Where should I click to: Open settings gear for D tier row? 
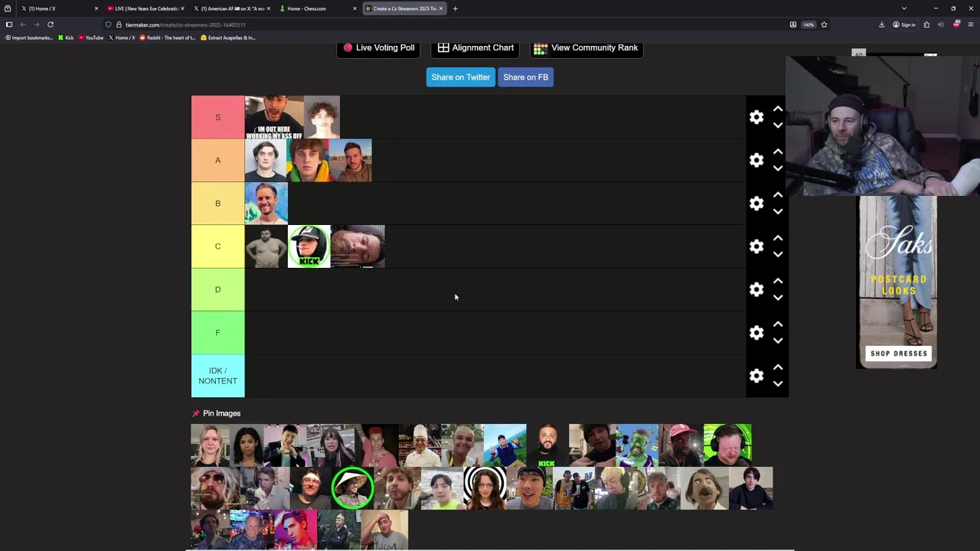click(756, 289)
